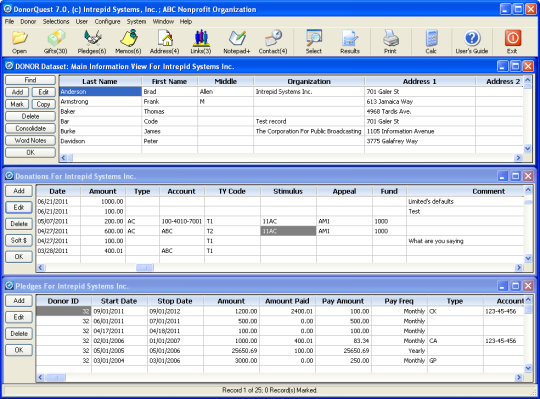
Task: Click the Soft $ button
Action: click(19, 240)
